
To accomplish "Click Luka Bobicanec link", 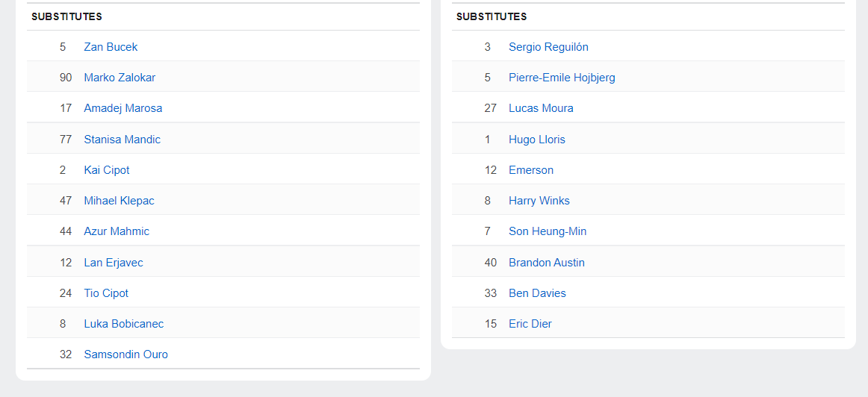I will pyautogui.click(x=123, y=324).
